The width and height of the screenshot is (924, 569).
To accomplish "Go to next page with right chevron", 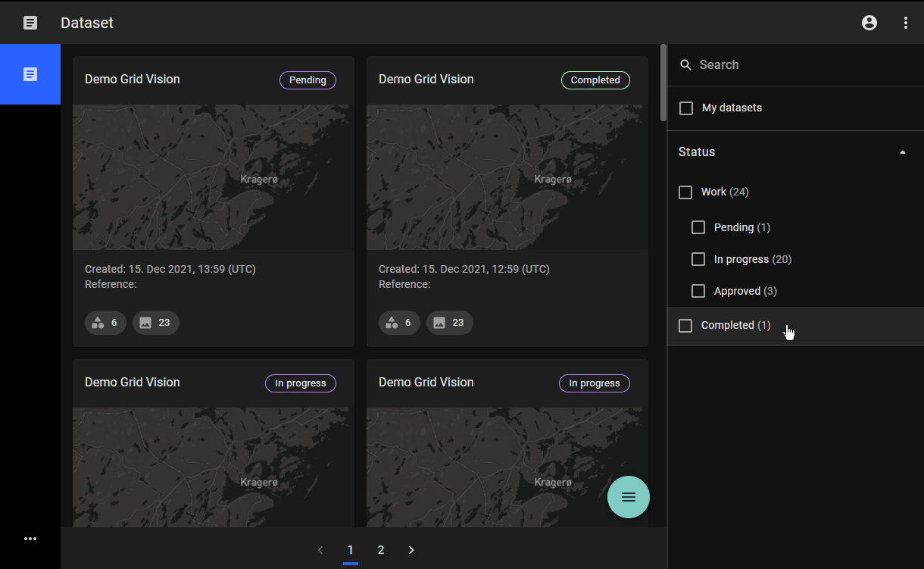I will [x=411, y=550].
